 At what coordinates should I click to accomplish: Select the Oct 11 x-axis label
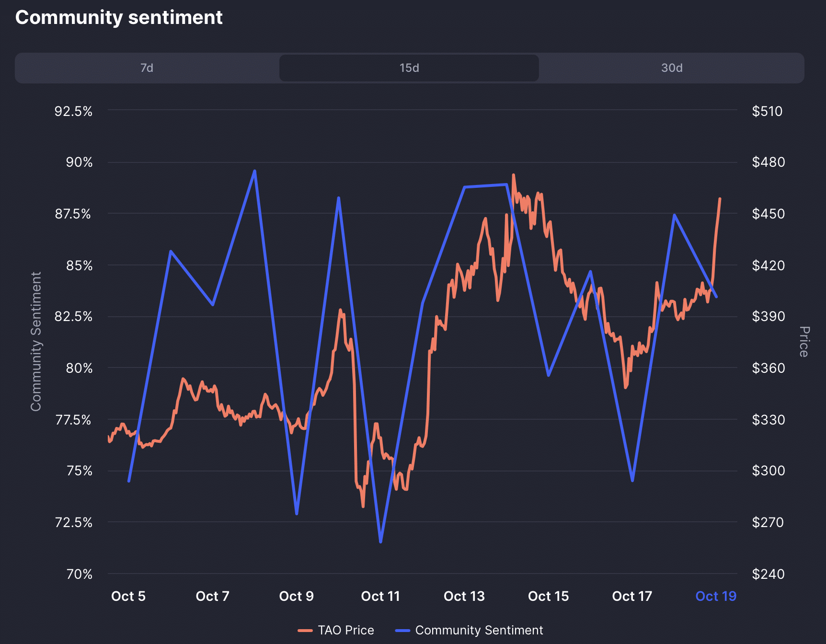(x=380, y=596)
